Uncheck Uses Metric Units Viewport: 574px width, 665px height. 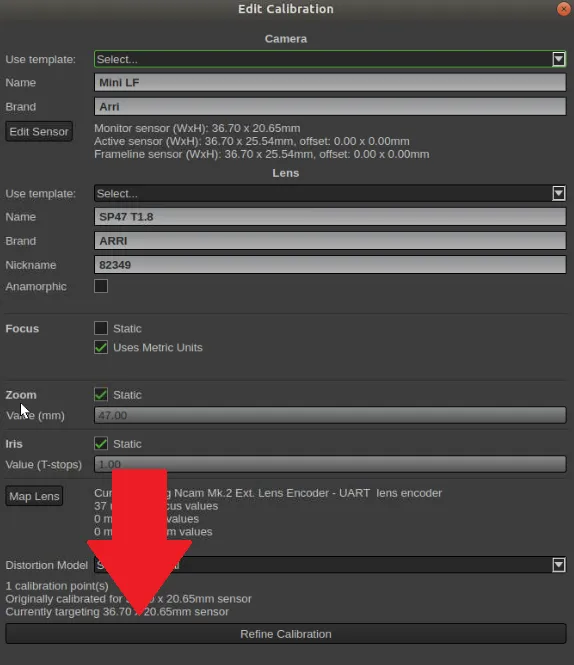click(101, 347)
